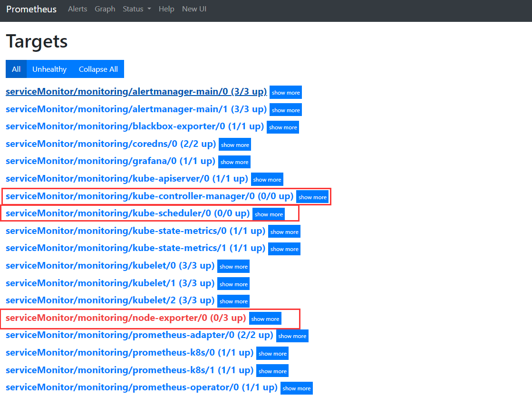Open kubelet/0 target link
This screenshot has width=532, height=406.
click(110, 266)
